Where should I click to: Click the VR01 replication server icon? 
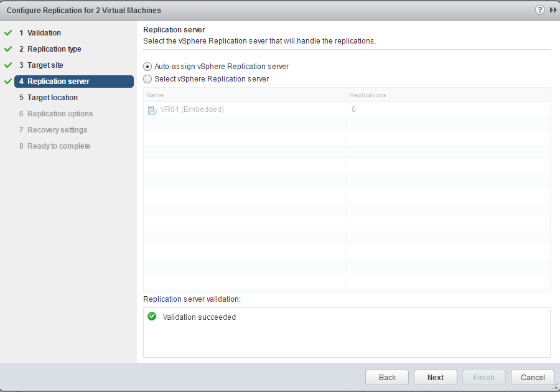tap(152, 110)
